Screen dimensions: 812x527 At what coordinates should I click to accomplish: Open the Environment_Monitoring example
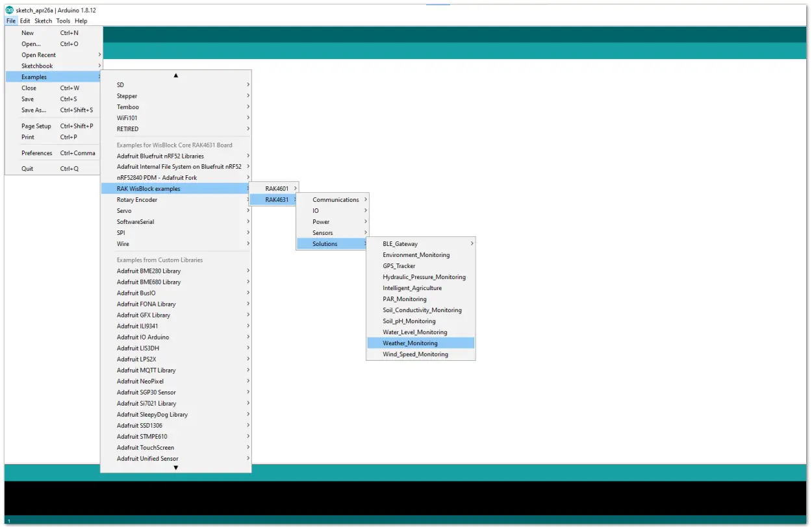coord(421,255)
